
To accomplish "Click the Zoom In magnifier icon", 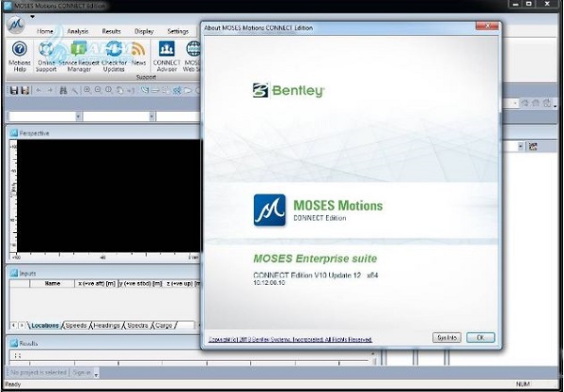I will pyautogui.click(x=87, y=90).
